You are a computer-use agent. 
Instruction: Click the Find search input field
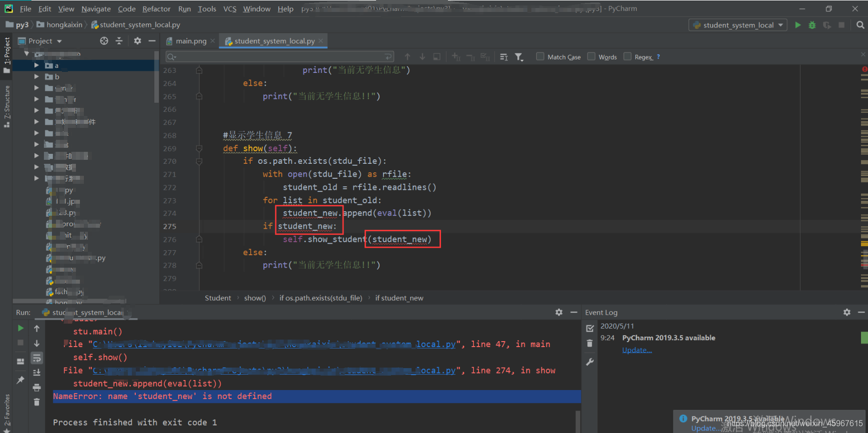click(280, 57)
